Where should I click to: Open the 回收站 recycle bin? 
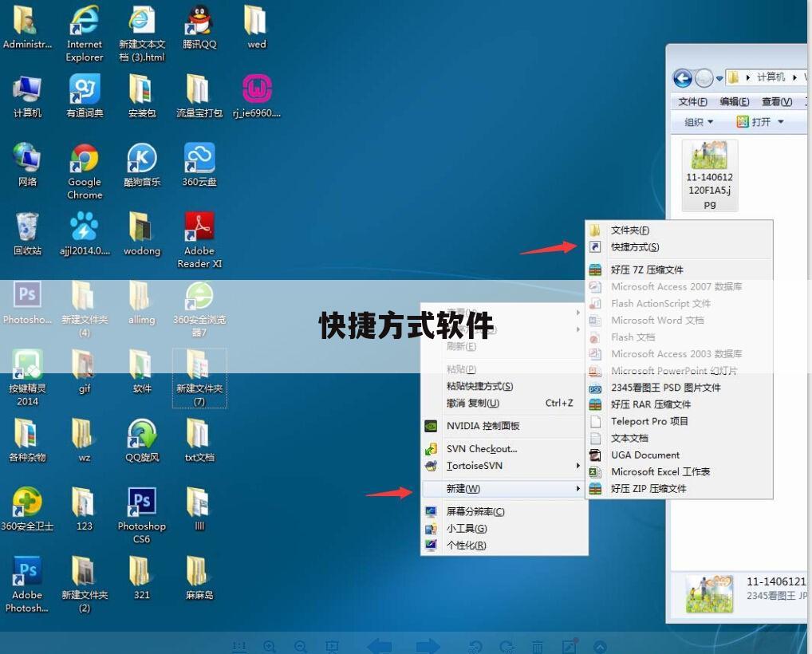coord(27,234)
